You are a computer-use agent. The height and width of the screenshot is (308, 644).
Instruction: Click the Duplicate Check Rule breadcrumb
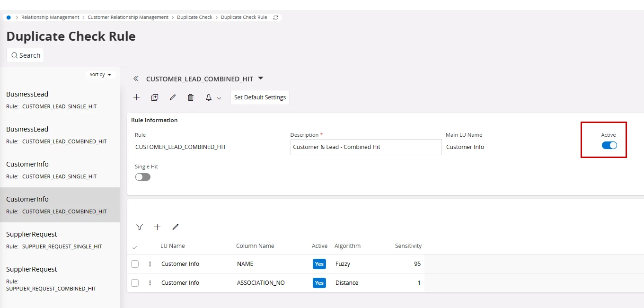[x=244, y=18]
